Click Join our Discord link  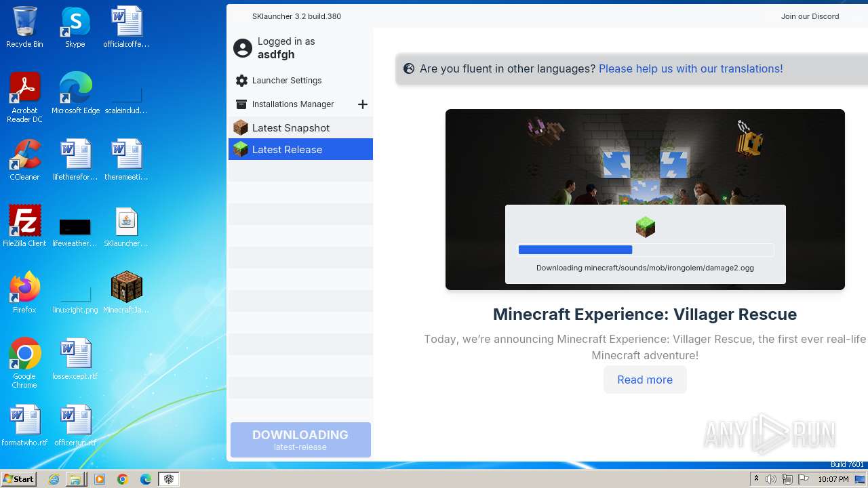[810, 16]
